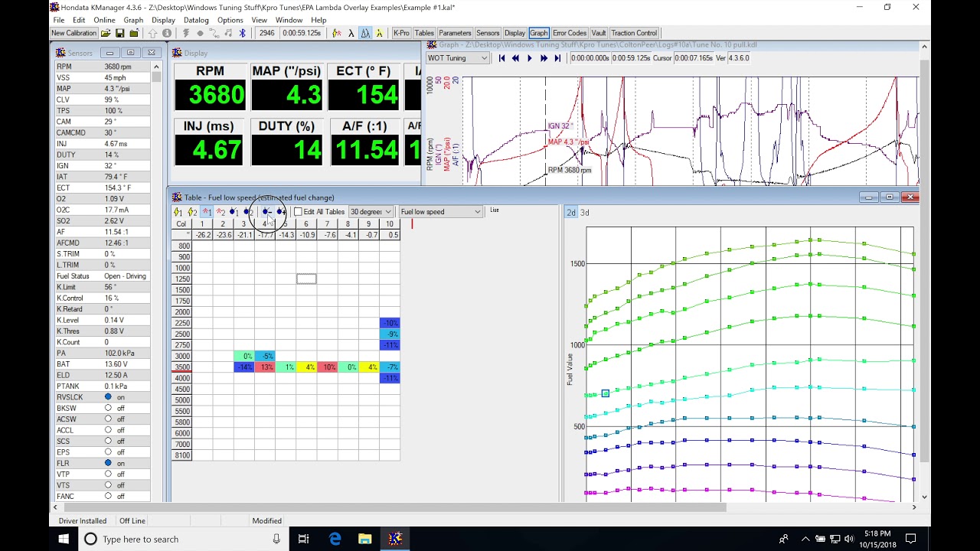The width and height of the screenshot is (980, 551).
Task: Enable the Edit All Tables checkbox
Action: pos(298,212)
